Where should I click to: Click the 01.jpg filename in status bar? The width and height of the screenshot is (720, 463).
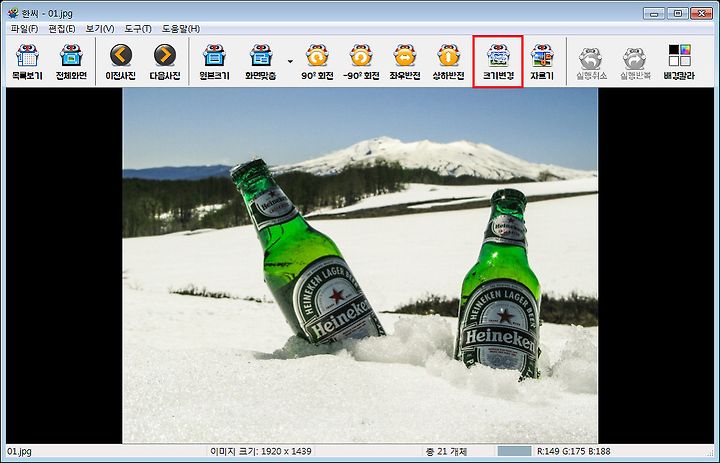[x=19, y=452]
